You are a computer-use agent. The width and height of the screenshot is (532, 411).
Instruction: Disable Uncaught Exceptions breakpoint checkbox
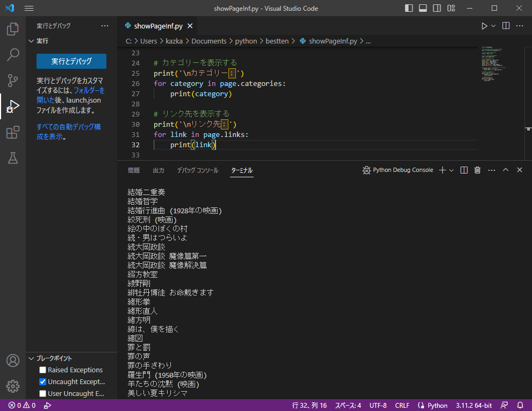coord(43,382)
